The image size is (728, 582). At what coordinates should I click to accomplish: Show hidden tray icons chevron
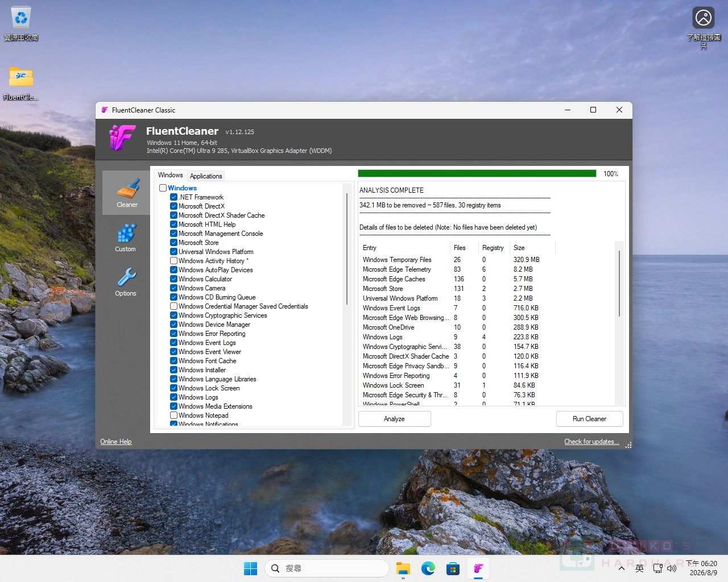[622, 568]
